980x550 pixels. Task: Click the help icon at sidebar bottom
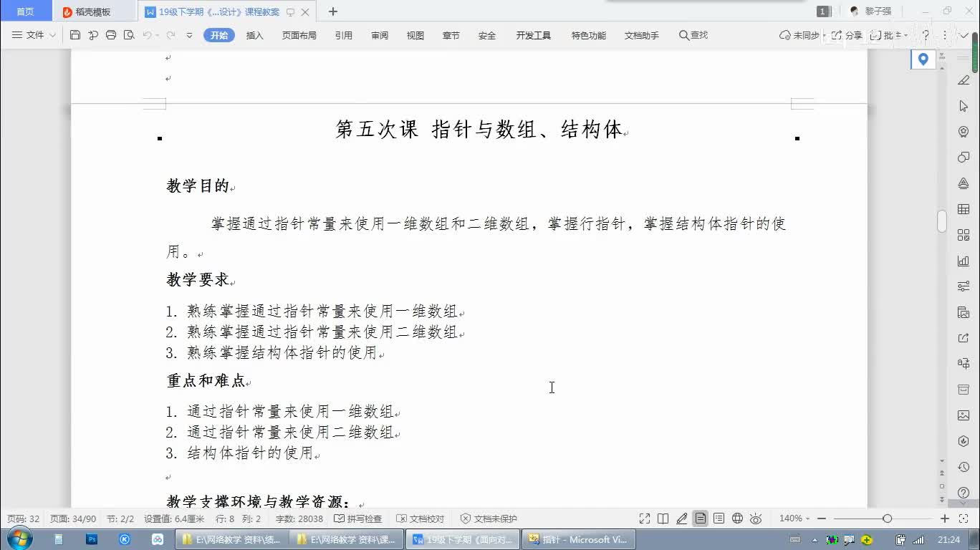(x=964, y=493)
